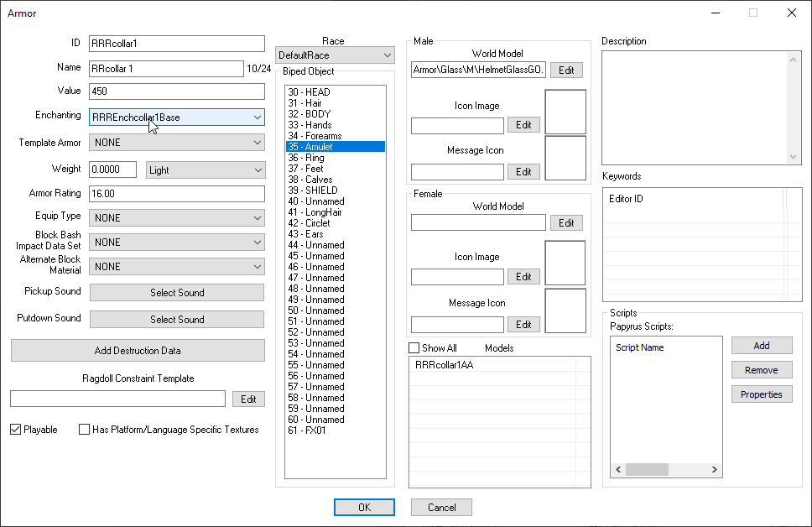The image size is (812, 527).
Task: Click Add Destruction Data button
Action: pos(138,350)
